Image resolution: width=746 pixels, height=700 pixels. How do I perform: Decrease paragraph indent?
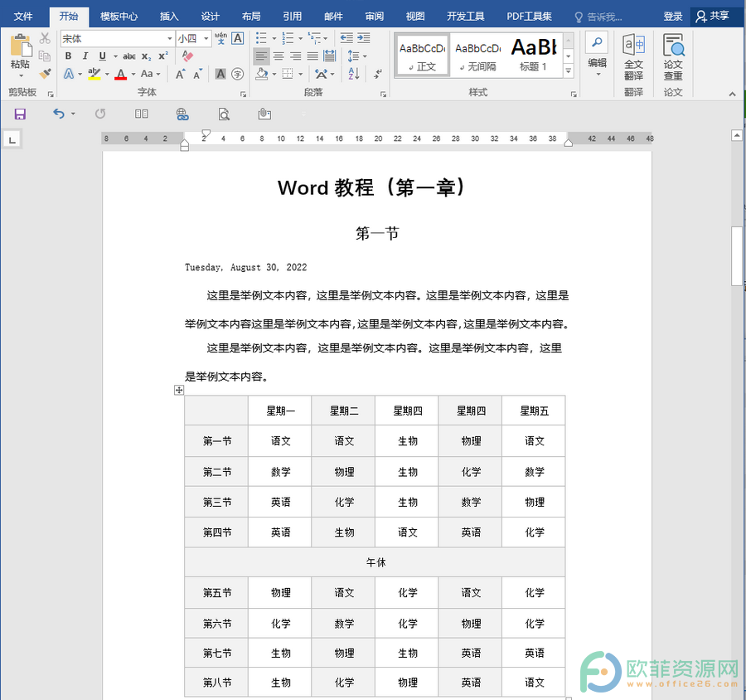pos(346,38)
